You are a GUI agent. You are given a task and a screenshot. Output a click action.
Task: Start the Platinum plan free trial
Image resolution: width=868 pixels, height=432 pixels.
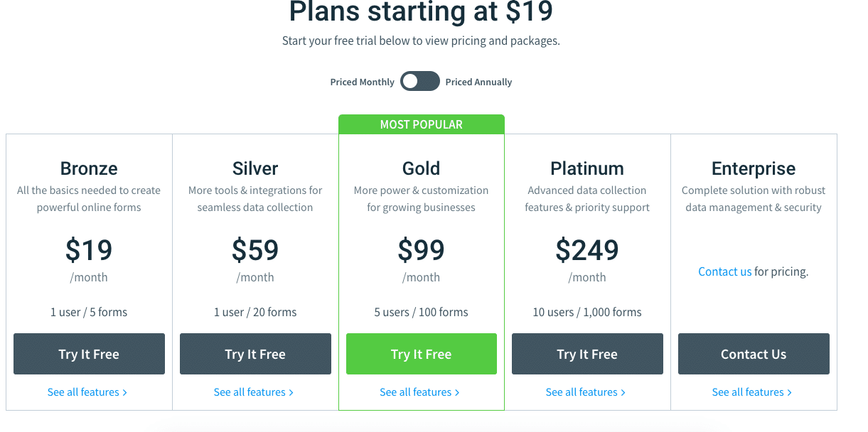pos(587,354)
